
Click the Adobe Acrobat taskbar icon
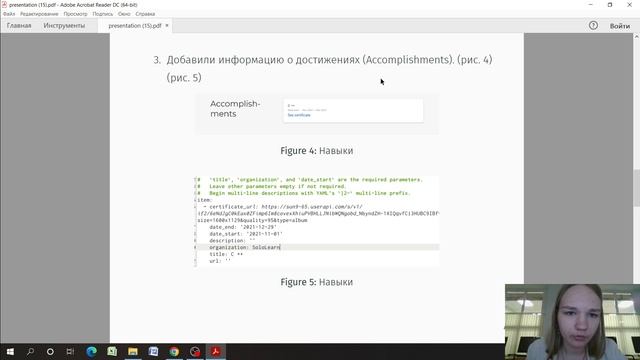click(216, 351)
